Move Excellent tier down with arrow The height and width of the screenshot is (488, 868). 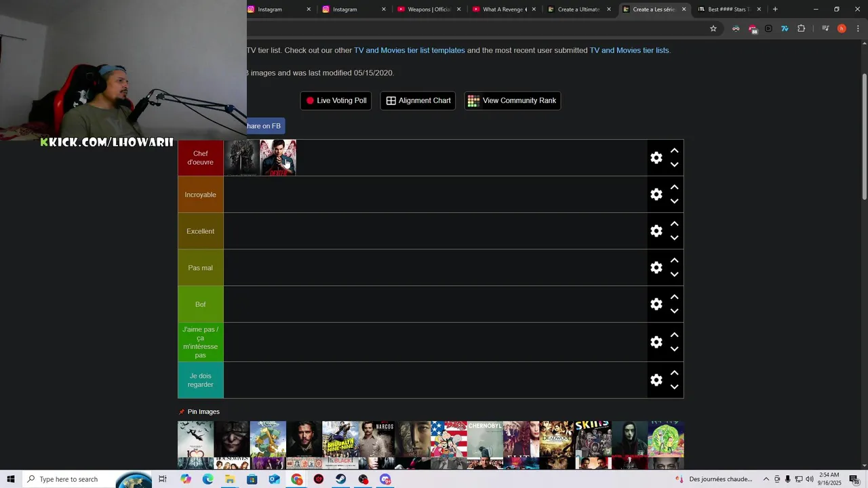(674, 238)
